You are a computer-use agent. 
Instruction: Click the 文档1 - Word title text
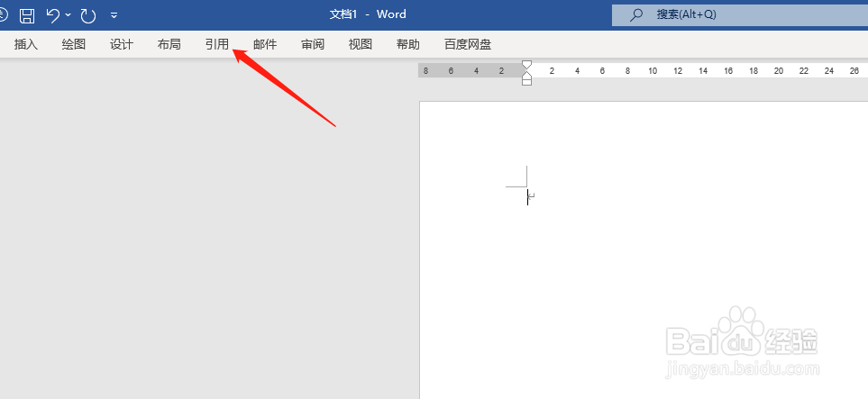pyautogui.click(x=368, y=14)
